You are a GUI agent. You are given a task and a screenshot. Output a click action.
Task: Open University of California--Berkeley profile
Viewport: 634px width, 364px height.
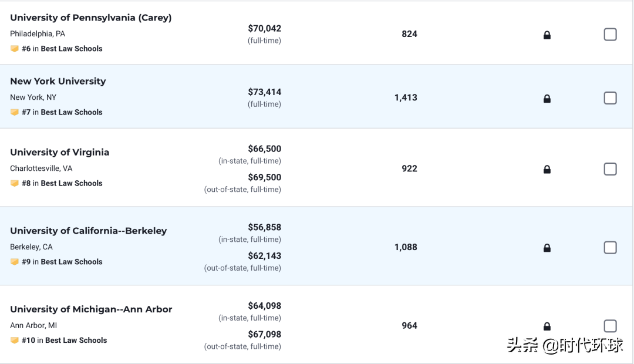89,231
